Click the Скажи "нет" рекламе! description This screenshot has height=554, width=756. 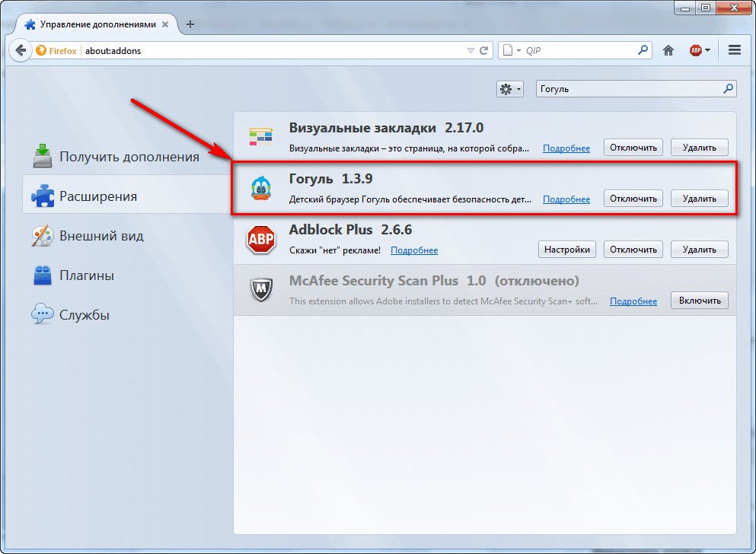click(x=335, y=250)
